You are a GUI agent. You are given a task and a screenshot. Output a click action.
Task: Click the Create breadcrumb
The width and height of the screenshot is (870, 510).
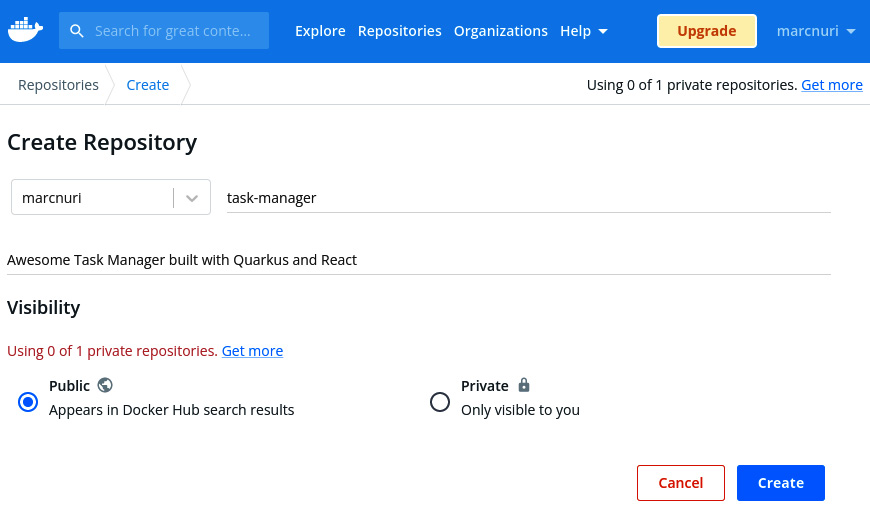tap(148, 85)
